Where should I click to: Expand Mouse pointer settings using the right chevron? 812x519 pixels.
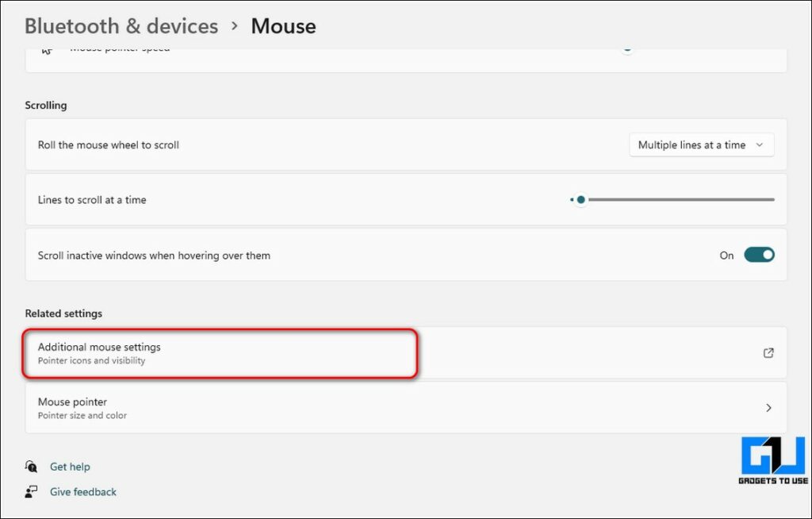tap(768, 408)
